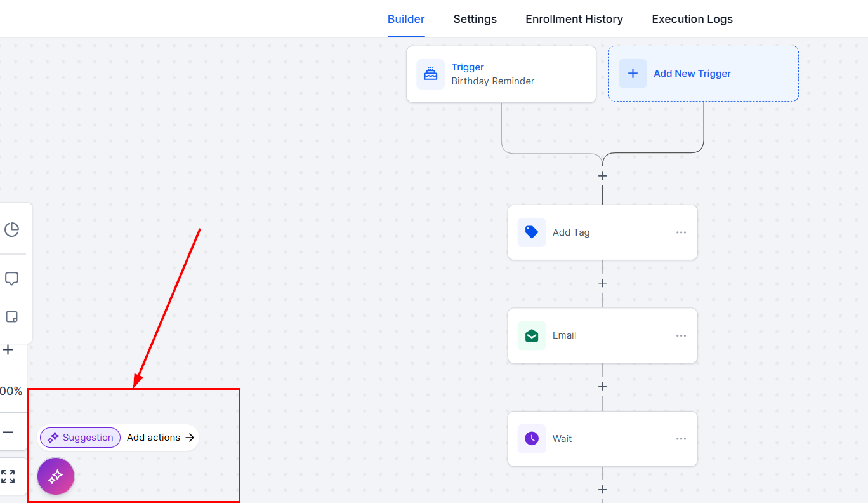Click the birthday cake Trigger icon
The width and height of the screenshot is (868, 503).
430,74
